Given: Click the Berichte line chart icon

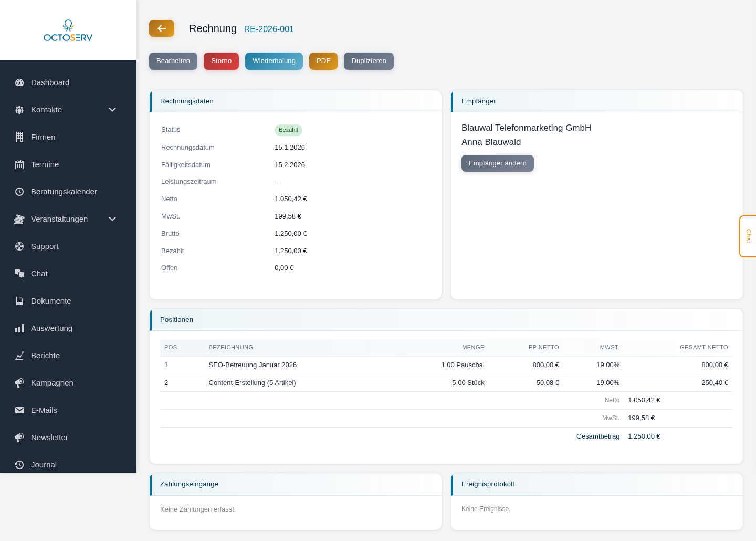Looking at the screenshot, I should [19, 356].
